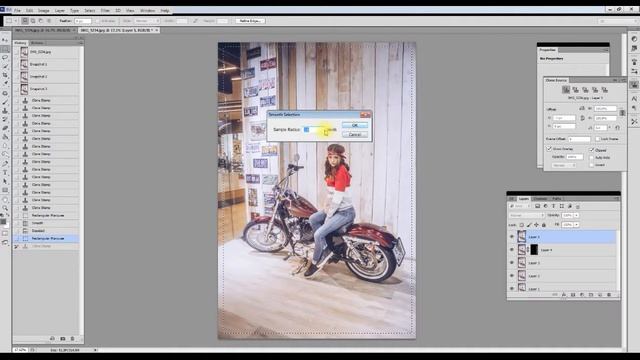The width and height of the screenshot is (640, 360).
Task: Select the first clone source stamp icon
Action: pyautogui.click(x=566, y=90)
